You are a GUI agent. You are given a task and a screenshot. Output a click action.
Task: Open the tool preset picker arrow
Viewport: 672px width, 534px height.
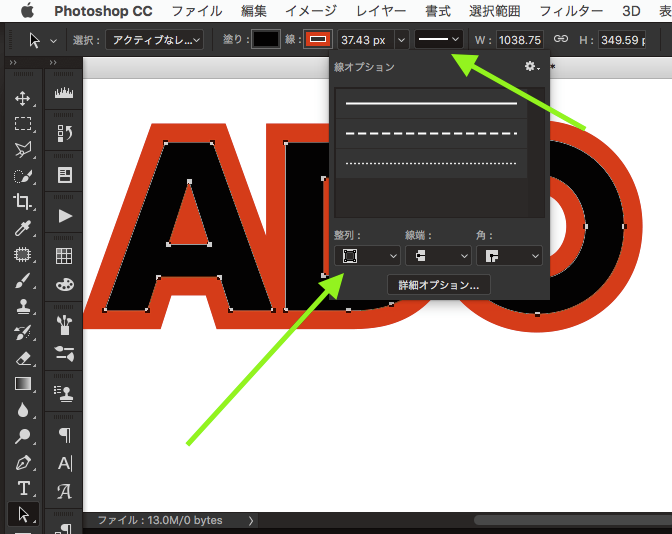pos(54,41)
